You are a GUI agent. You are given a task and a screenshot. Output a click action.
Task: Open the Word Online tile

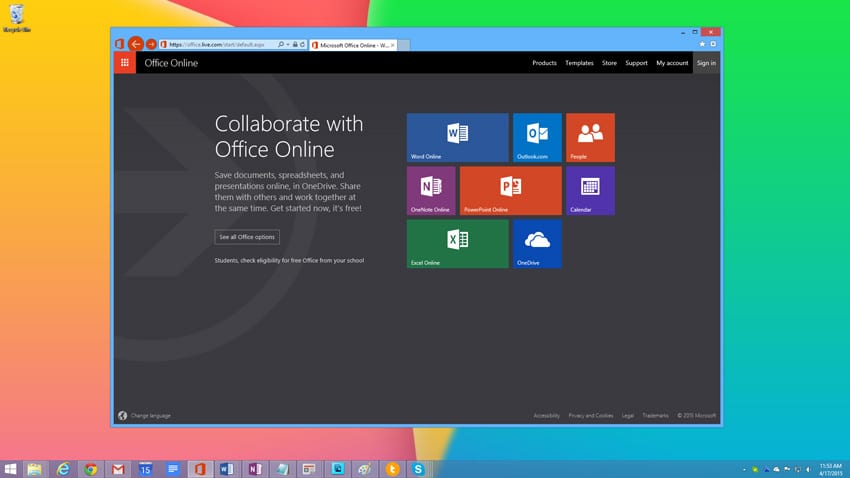458,137
